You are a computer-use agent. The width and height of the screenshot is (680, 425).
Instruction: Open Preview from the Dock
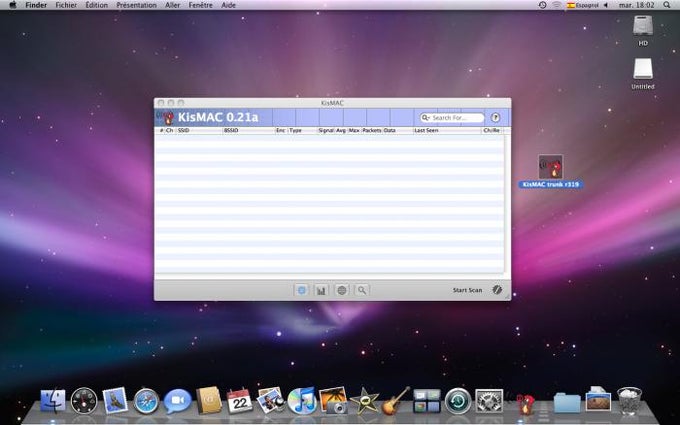click(x=271, y=400)
